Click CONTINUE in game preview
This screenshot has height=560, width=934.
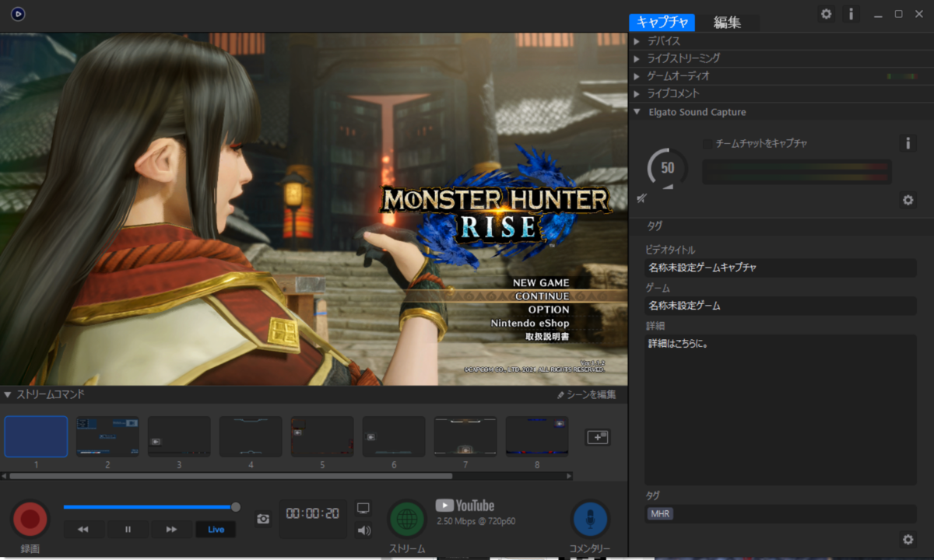click(542, 296)
